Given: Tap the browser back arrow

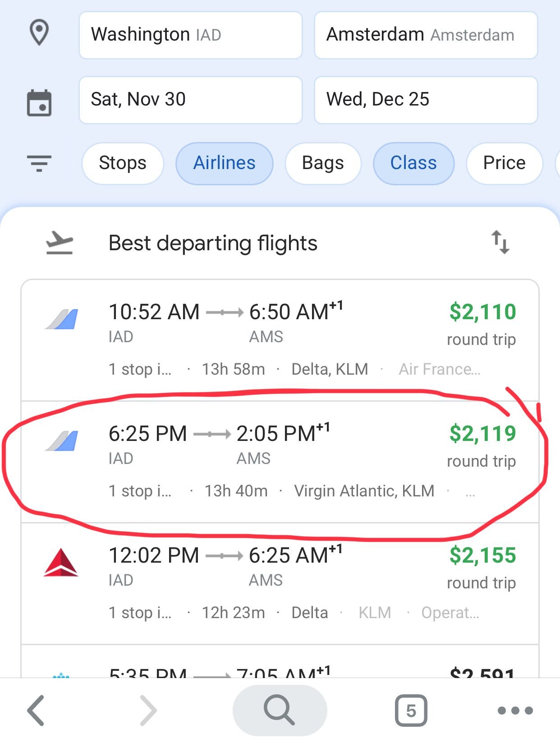Looking at the screenshot, I should coord(36,711).
